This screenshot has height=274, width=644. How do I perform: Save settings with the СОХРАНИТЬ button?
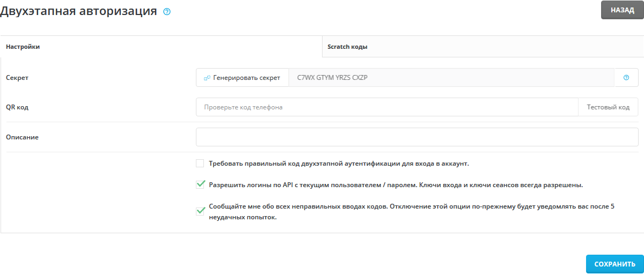[x=614, y=264]
